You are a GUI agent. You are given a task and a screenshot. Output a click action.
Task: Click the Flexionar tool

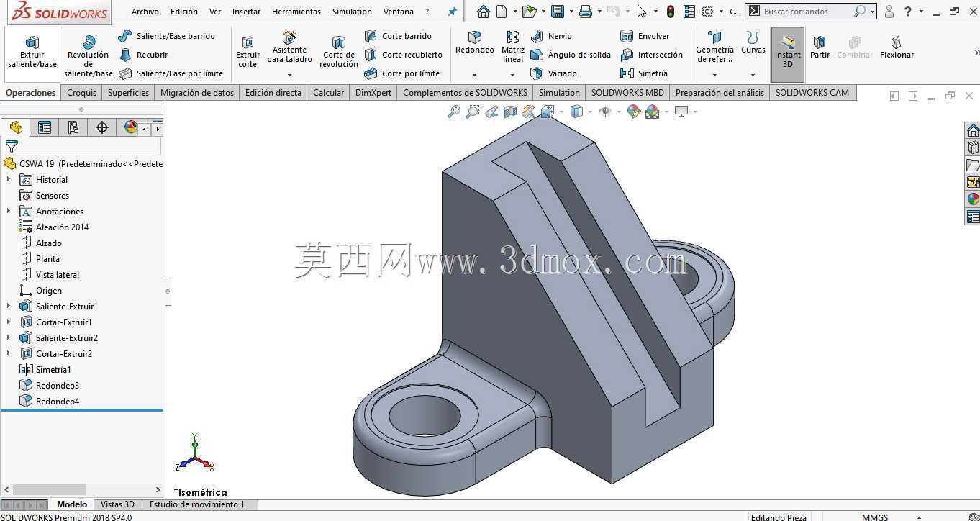point(897,47)
